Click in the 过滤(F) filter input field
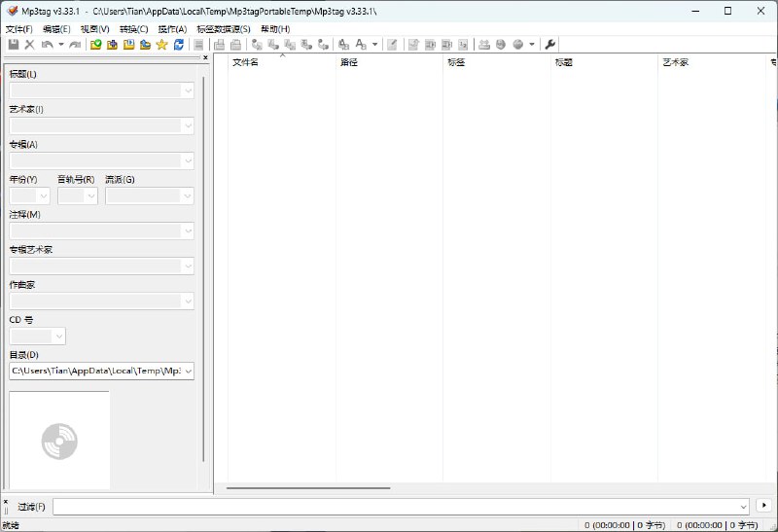Screen dimensions: 778x532 click(x=399, y=506)
